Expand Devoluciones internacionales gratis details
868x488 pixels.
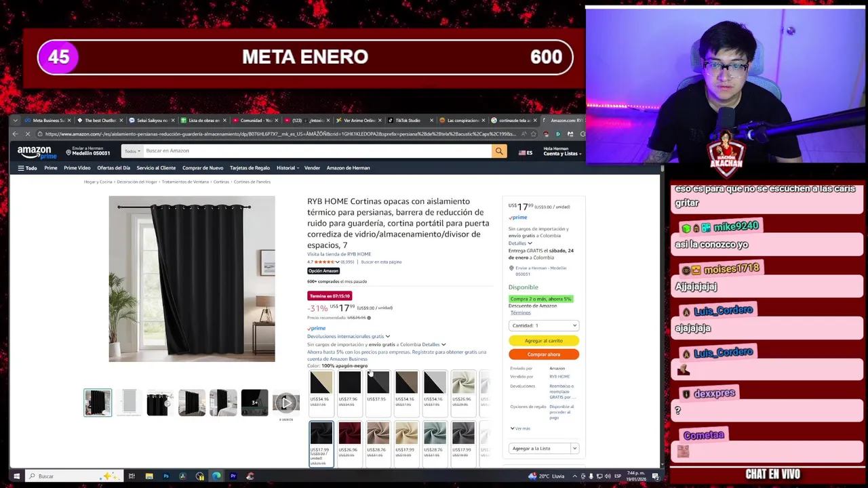coord(349,336)
